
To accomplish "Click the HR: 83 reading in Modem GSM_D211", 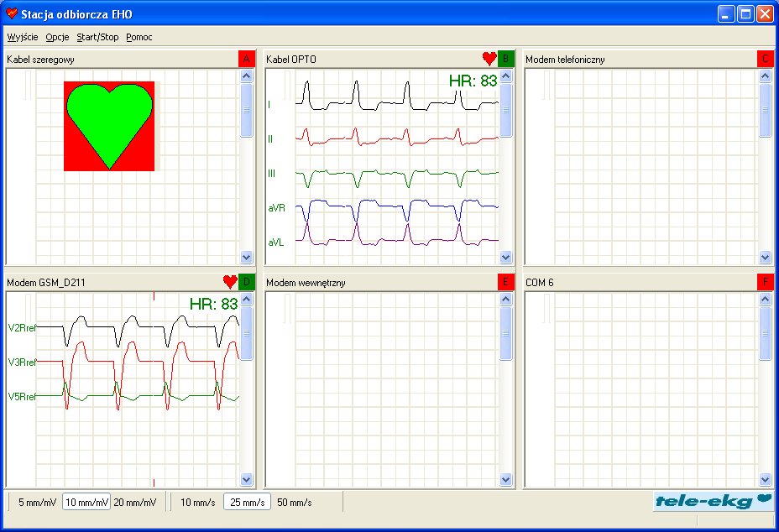I will click(x=213, y=304).
